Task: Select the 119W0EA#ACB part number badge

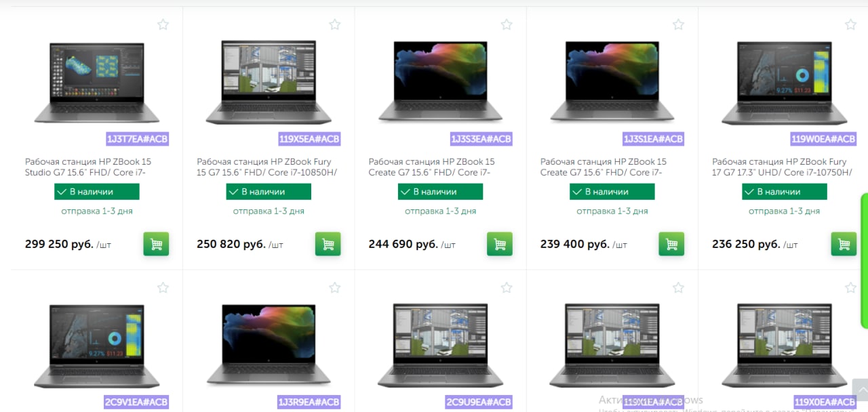Action: (823, 140)
